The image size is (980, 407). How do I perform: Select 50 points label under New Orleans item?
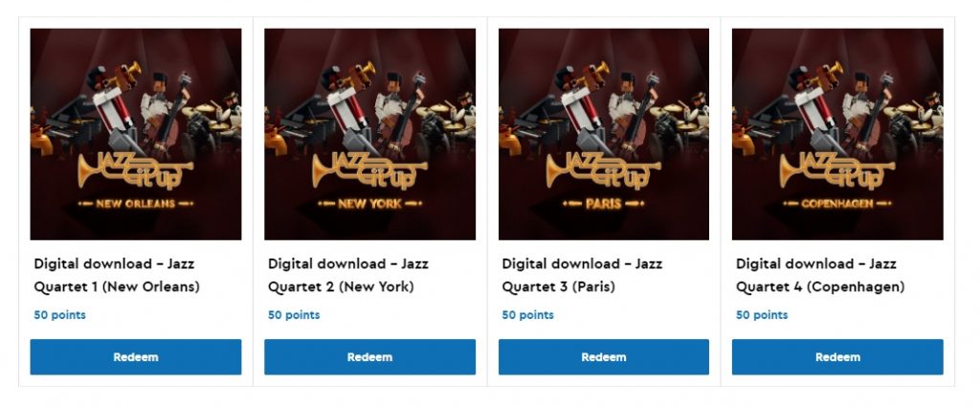pos(60,315)
